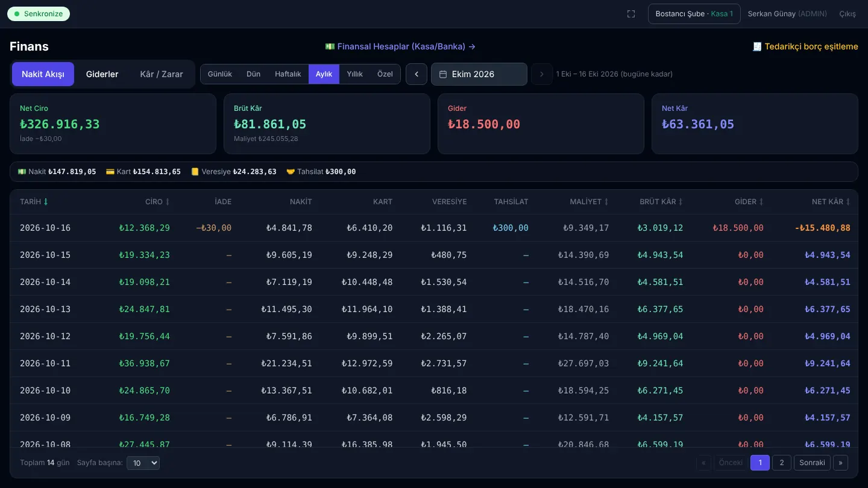Sort by Maliyet column header
Image resolution: width=868 pixels, height=488 pixels.
[x=590, y=202]
